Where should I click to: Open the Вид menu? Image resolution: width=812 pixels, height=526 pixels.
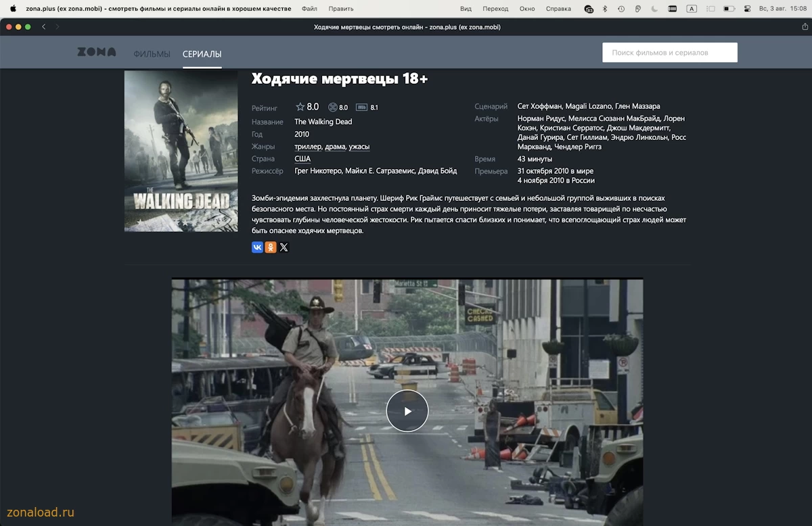coord(466,9)
